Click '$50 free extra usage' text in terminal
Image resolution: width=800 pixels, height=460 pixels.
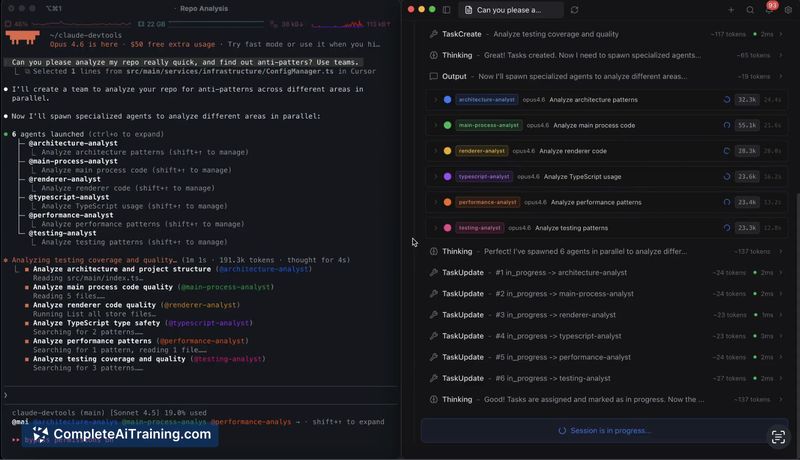[172, 44]
